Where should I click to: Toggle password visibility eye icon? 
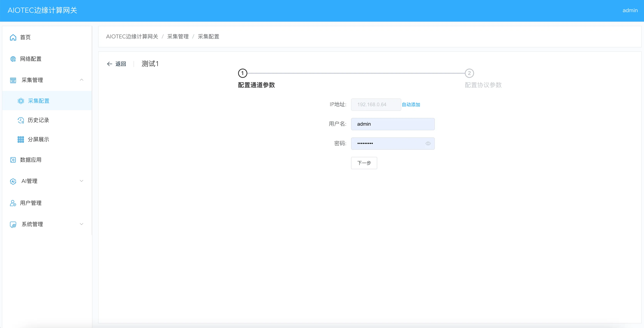tap(428, 143)
